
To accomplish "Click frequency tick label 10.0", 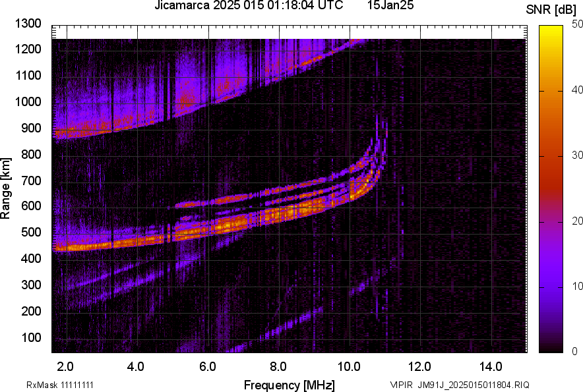I will [349, 366].
